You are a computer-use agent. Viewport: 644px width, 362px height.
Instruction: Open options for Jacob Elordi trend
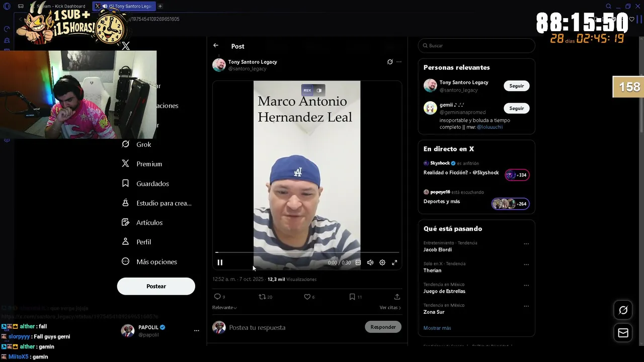[526, 244]
